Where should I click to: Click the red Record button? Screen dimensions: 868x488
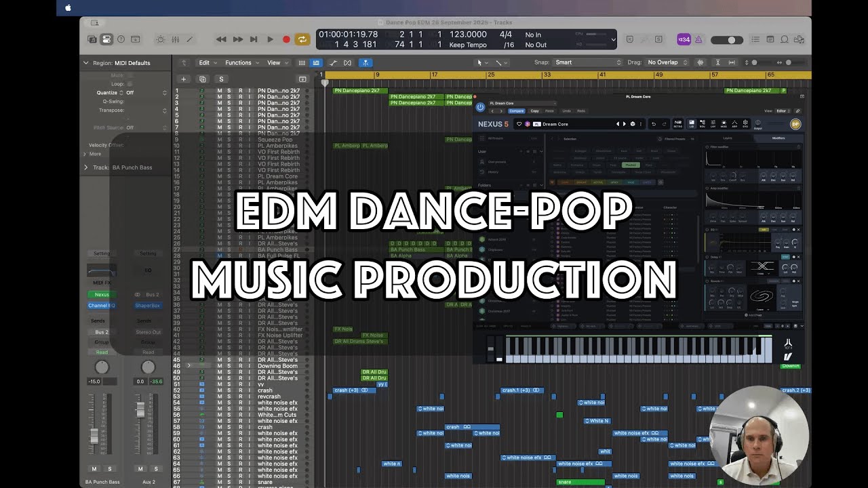click(x=286, y=39)
